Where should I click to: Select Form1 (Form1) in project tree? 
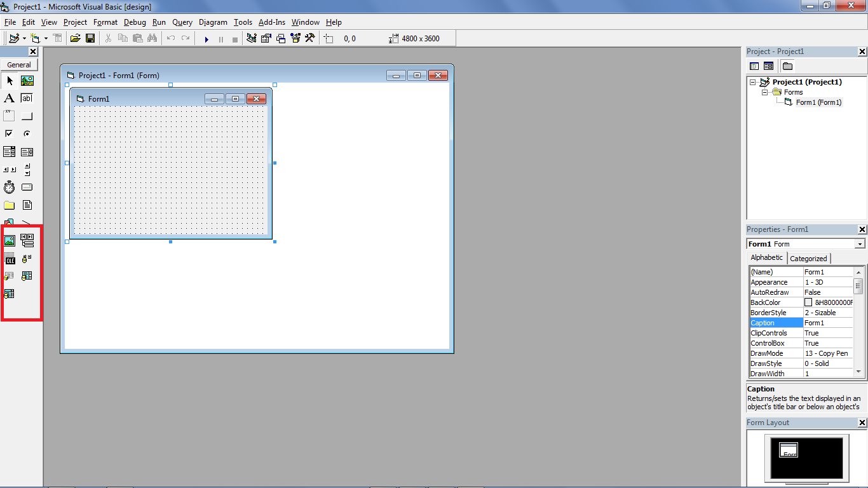pyautogui.click(x=818, y=102)
